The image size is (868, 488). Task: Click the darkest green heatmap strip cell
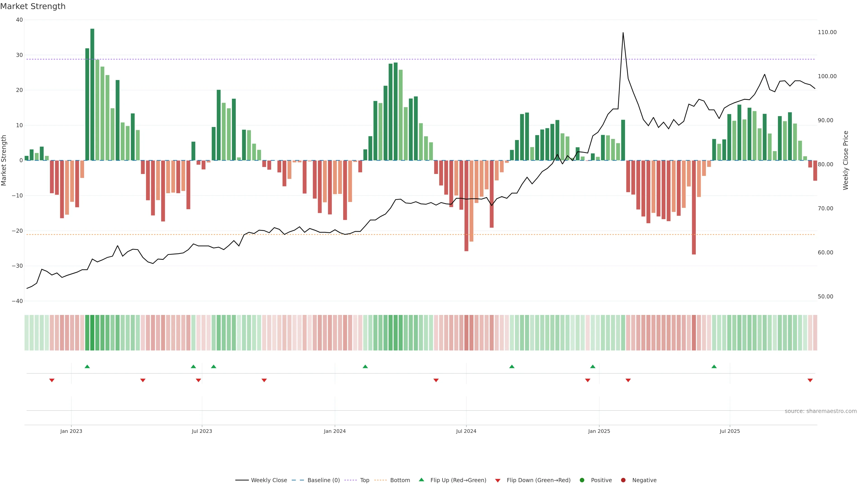(92, 333)
